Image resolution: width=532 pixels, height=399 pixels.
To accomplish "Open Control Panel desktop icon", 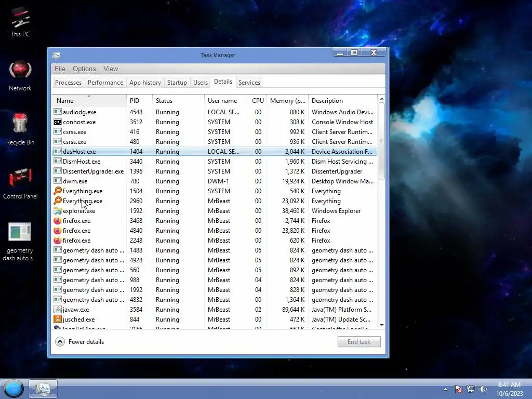I will [x=20, y=183].
